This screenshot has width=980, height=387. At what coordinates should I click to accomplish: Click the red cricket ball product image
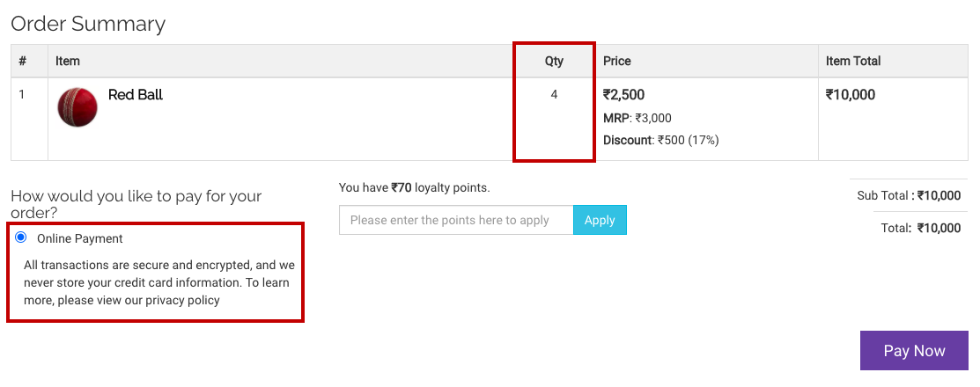(77, 107)
